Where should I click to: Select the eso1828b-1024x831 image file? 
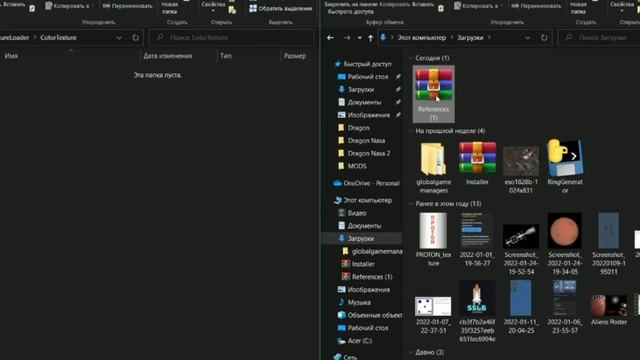click(521, 168)
